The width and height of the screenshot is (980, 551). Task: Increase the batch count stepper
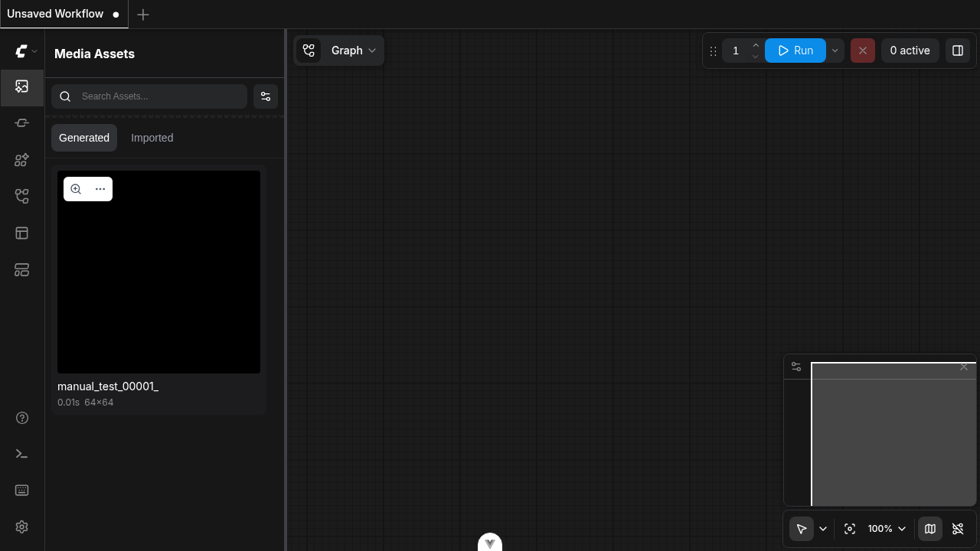click(755, 45)
